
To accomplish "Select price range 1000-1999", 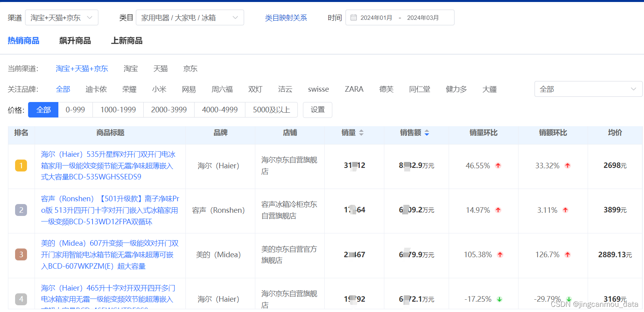I will (118, 110).
